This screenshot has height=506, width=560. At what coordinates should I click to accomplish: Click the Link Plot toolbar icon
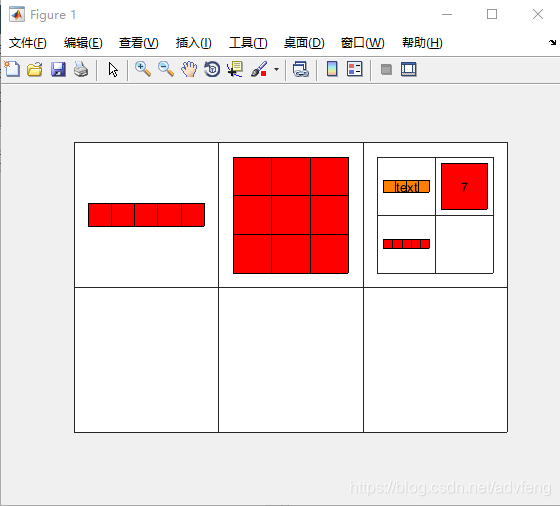(x=301, y=69)
